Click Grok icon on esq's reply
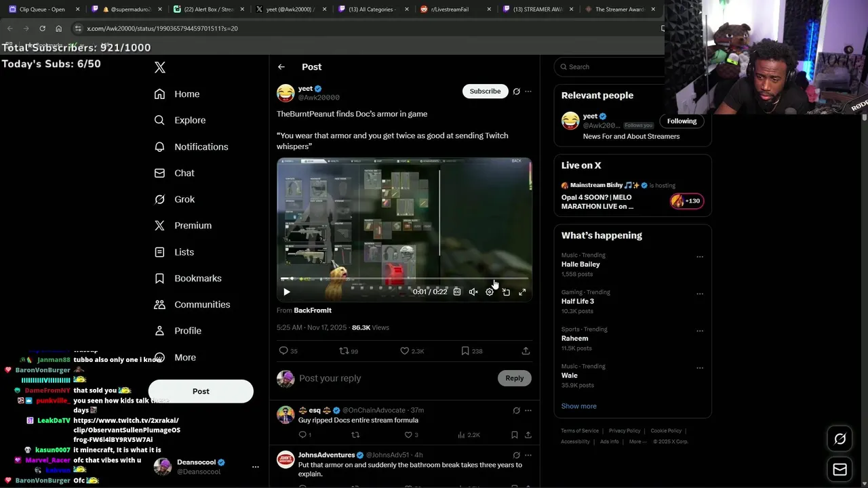The image size is (868, 488). (517, 411)
